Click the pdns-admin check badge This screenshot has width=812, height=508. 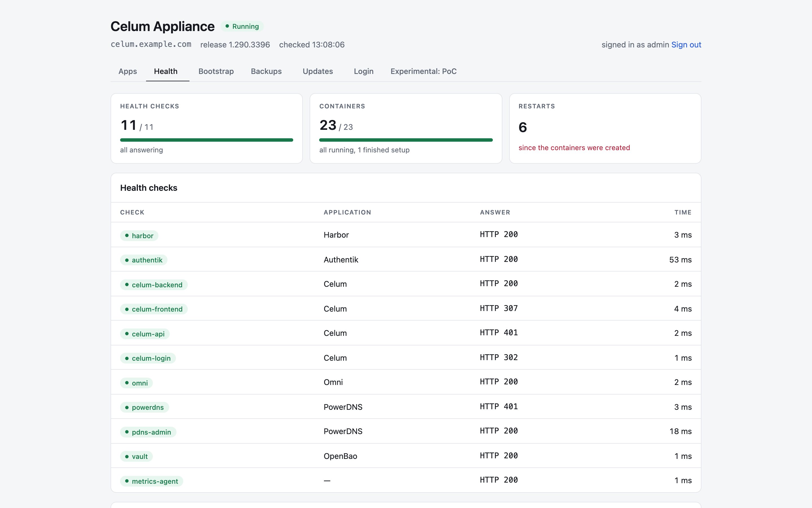pos(148,432)
